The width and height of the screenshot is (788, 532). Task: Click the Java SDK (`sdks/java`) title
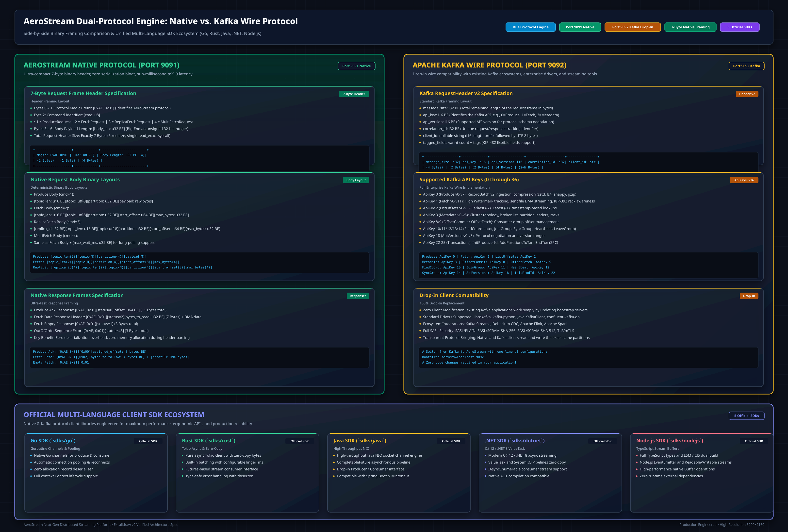360,440
